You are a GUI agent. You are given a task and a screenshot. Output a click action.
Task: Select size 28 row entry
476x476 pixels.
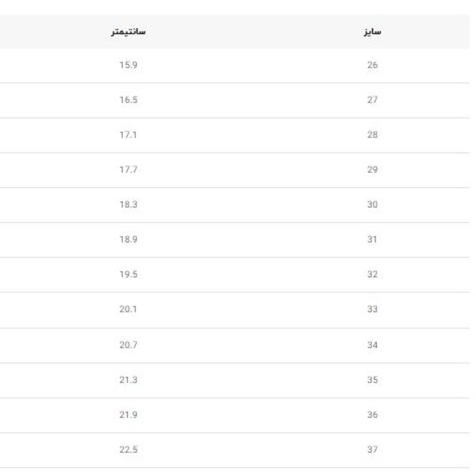coord(373,135)
